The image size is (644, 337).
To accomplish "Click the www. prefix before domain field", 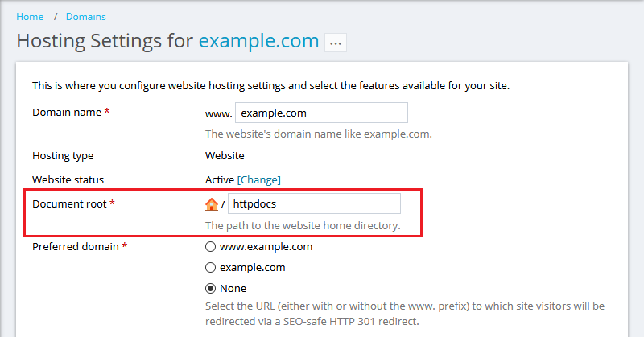I will (x=218, y=113).
